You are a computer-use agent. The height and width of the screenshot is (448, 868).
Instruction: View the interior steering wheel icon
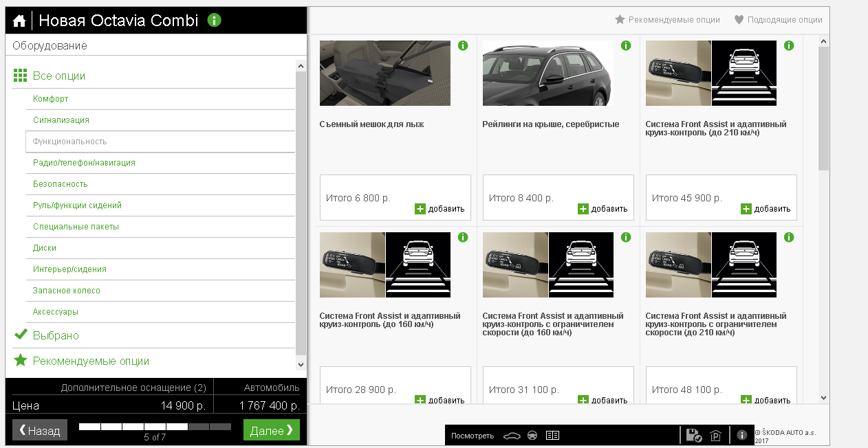point(532,436)
